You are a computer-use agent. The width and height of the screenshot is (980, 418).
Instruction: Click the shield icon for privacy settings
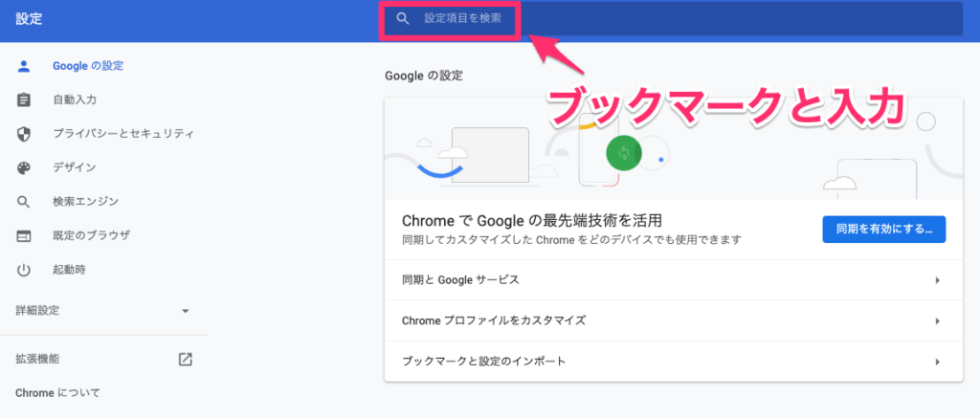click(25, 134)
